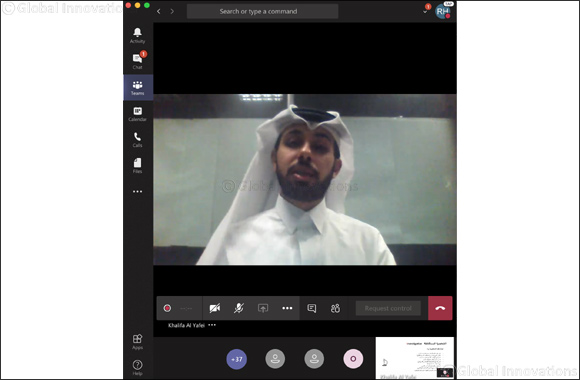The height and width of the screenshot is (380, 580).
Task: Select the pink O participant avatar
Action: 353,359
